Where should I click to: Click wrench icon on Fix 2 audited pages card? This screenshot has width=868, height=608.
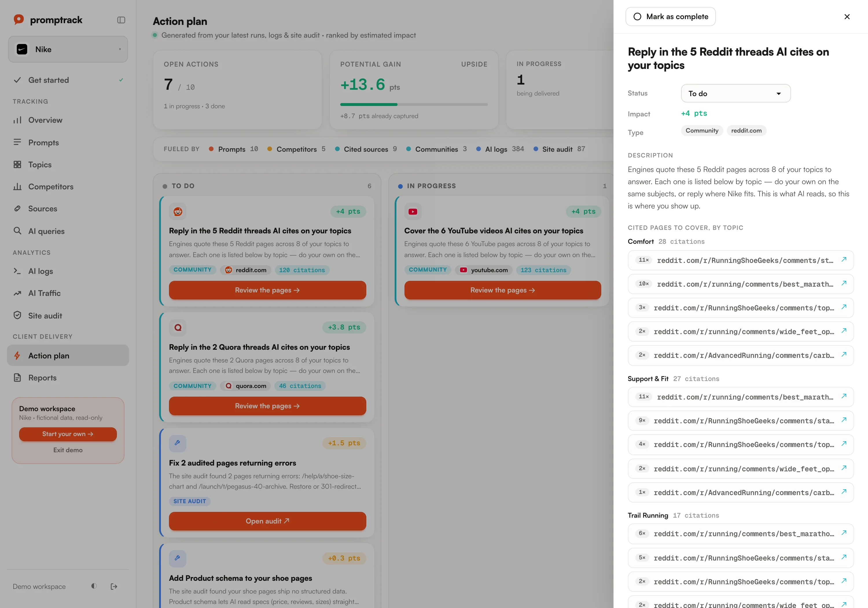(x=178, y=443)
